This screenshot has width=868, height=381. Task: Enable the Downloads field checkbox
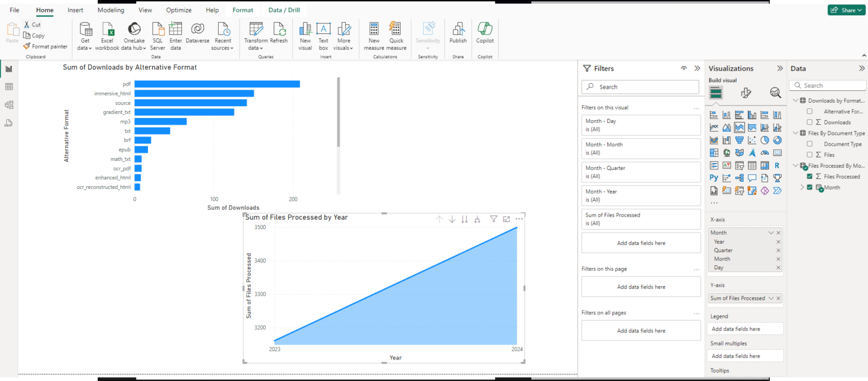click(x=809, y=122)
